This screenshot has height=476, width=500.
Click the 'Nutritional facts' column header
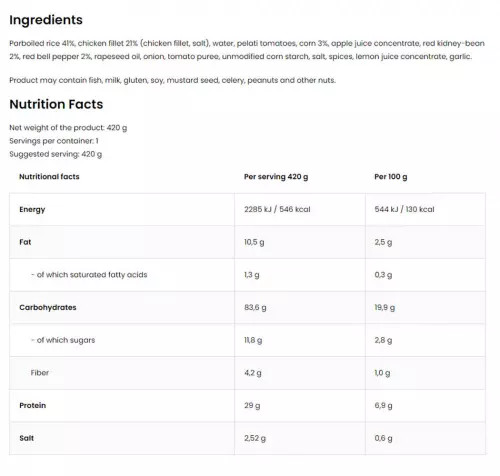coord(49,177)
